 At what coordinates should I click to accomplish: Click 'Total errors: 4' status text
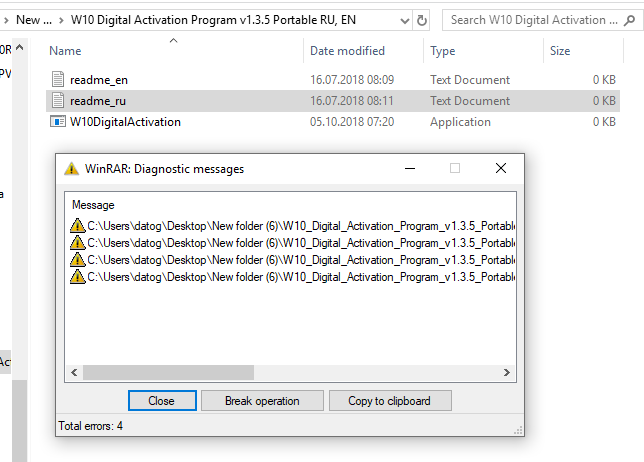click(x=90, y=426)
